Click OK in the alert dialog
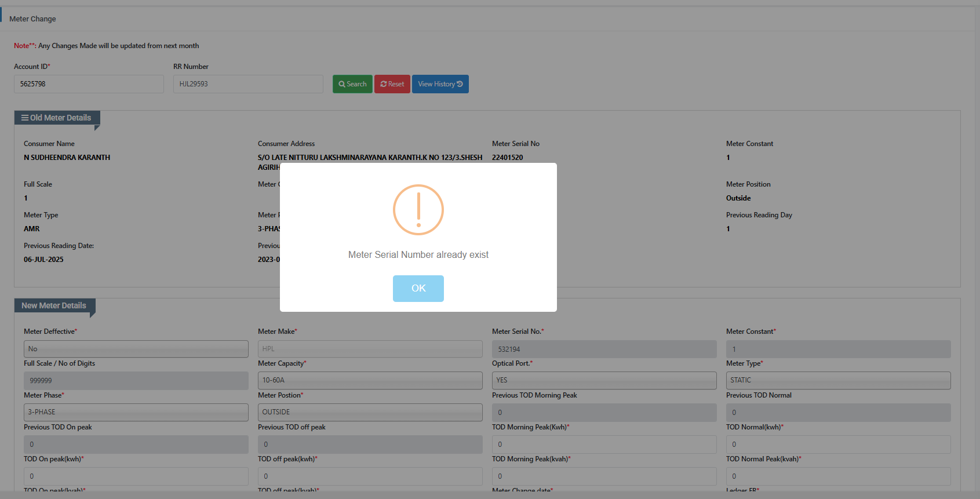980x499 pixels. 418,288
